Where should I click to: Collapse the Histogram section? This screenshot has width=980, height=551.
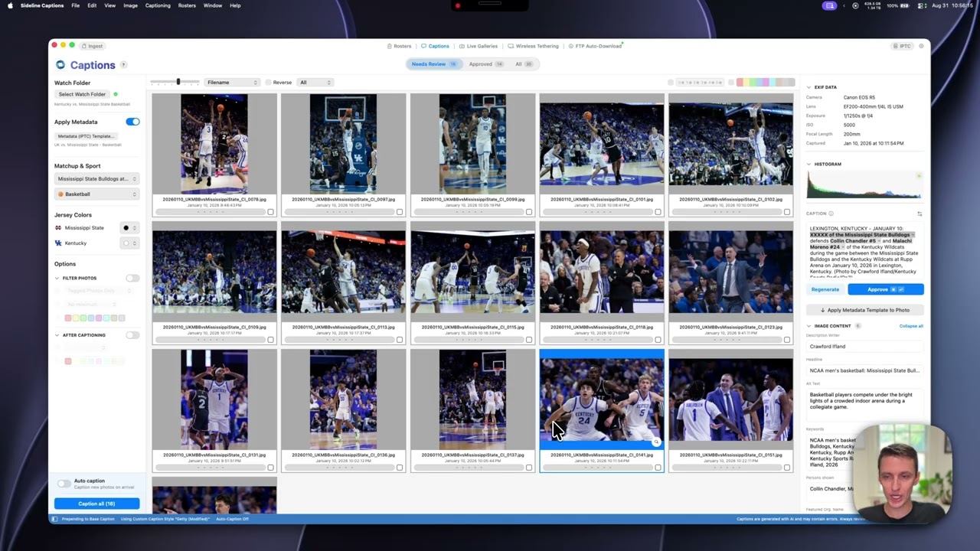coord(808,164)
